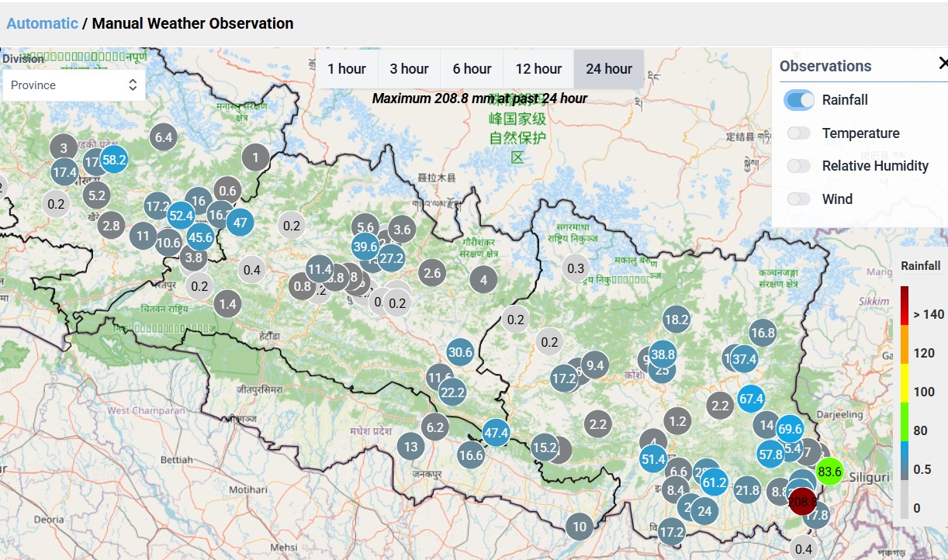This screenshot has height=560, width=948.
Task: Click the 30.6 rainfall station marker
Action: click(x=460, y=352)
